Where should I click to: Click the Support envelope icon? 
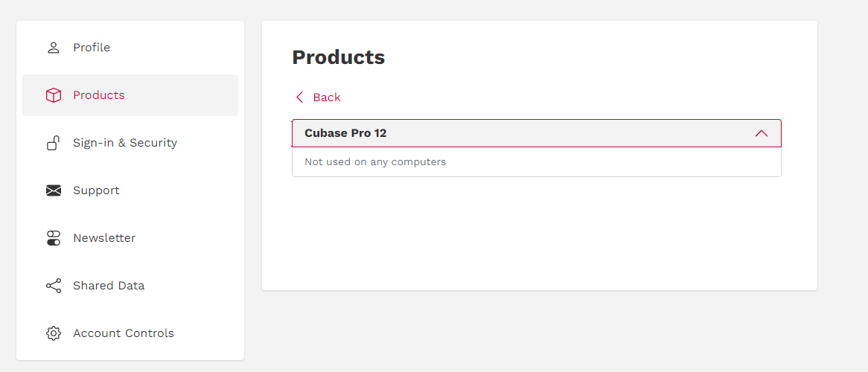point(53,190)
